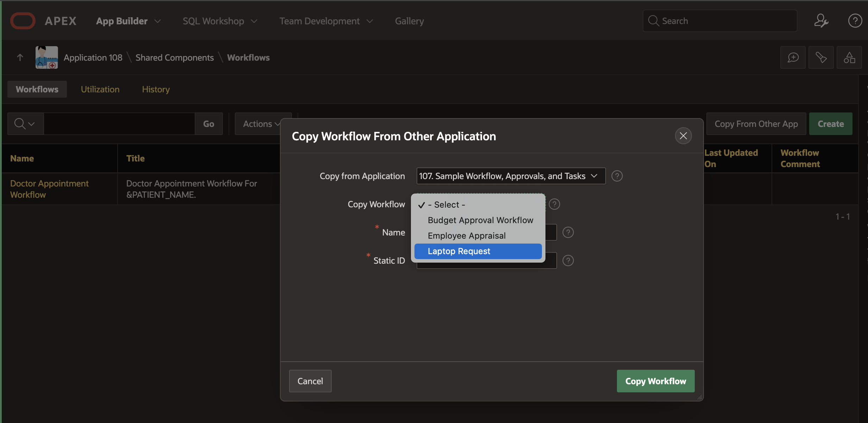868x423 pixels.
Task: Click the feedback comment bubble icon
Action: pyautogui.click(x=793, y=57)
